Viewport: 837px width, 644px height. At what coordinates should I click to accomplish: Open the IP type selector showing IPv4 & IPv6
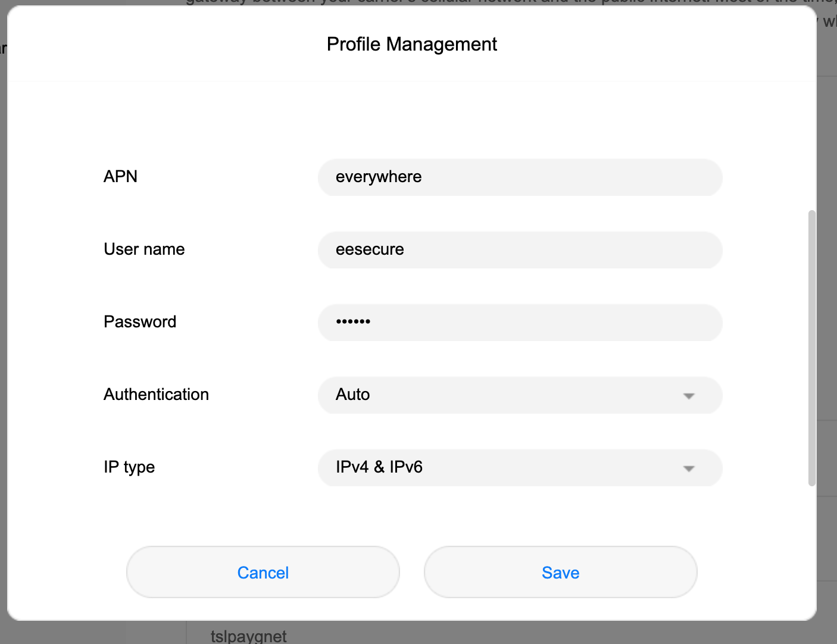click(520, 468)
